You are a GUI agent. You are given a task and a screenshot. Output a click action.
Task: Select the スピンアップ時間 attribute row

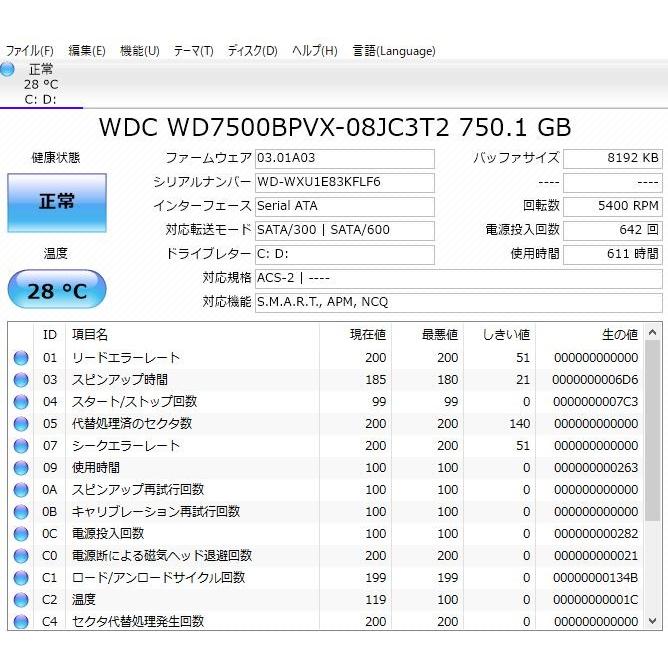tap(326, 380)
